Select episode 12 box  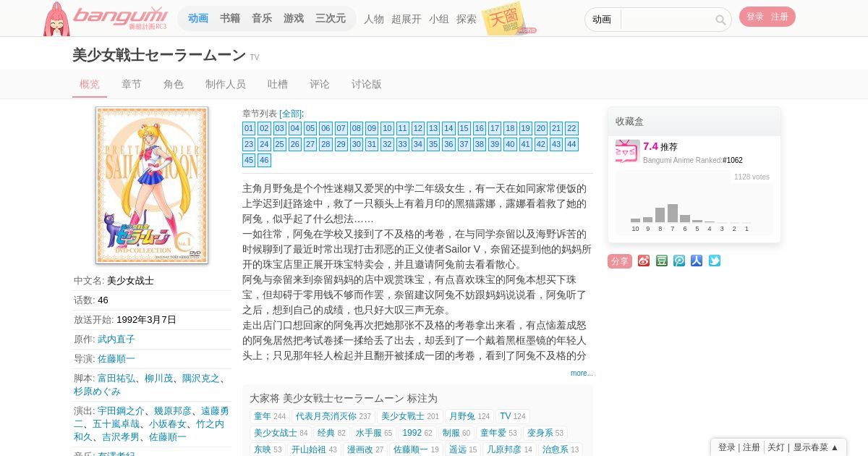coord(418,128)
